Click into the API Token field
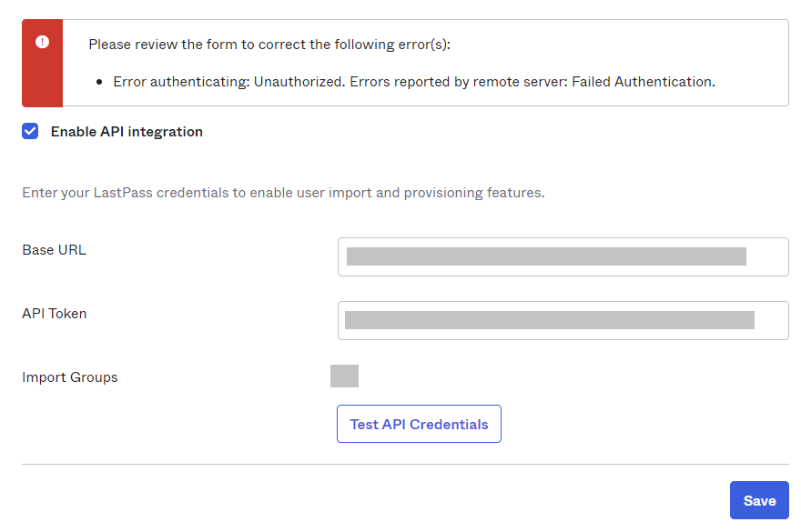The width and height of the screenshot is (801, 532). 563,320
